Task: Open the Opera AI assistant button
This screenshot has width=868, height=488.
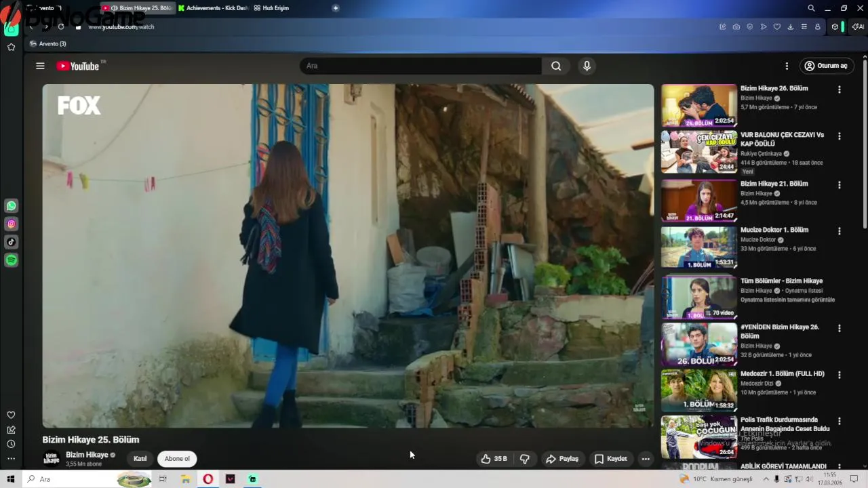Action: pos(858,26)
